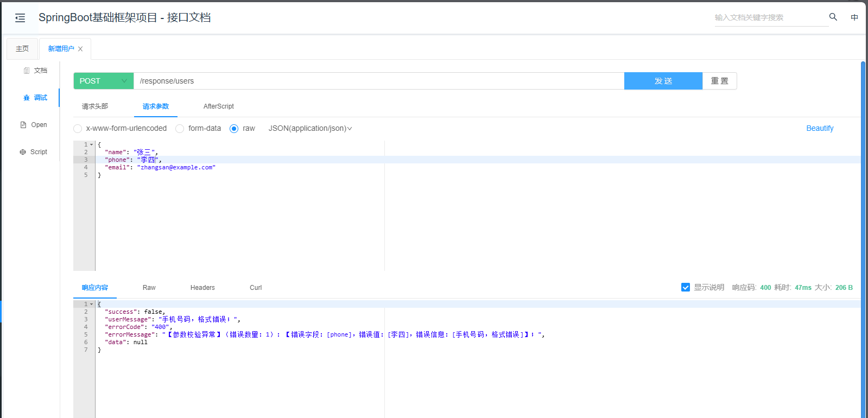Open the 文档 document section
The height and width of the screenshot is (418, 868).
click(x=35, y=71)
